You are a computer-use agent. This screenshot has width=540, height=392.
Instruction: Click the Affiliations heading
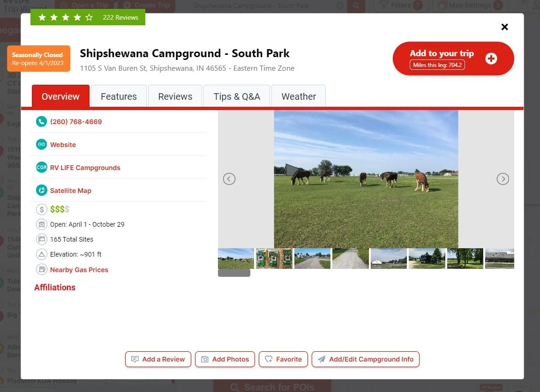55,288
